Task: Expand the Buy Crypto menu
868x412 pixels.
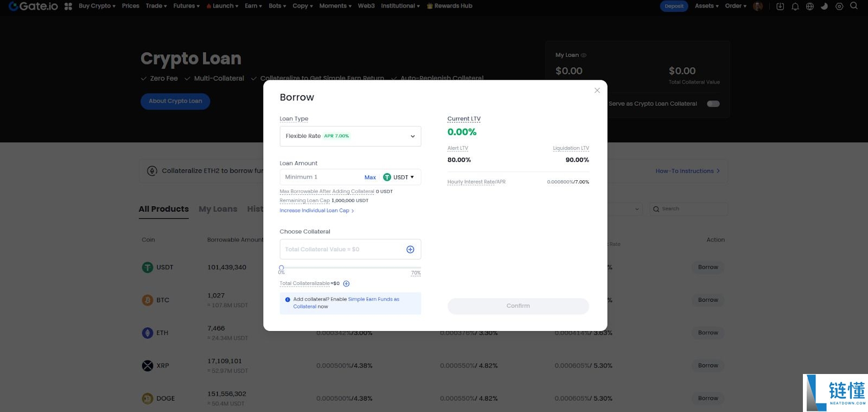Action: point(97,6)
